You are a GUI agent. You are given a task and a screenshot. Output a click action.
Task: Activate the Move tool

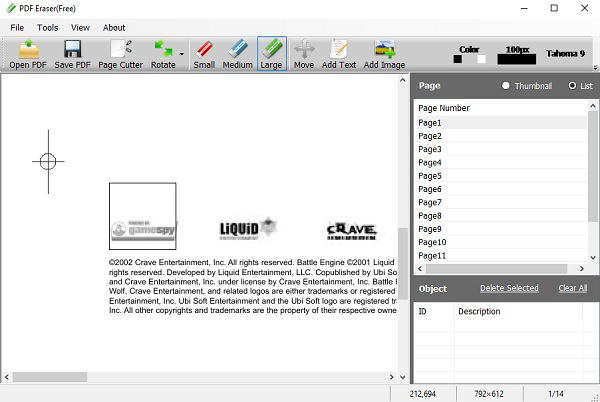coord(304,54)
